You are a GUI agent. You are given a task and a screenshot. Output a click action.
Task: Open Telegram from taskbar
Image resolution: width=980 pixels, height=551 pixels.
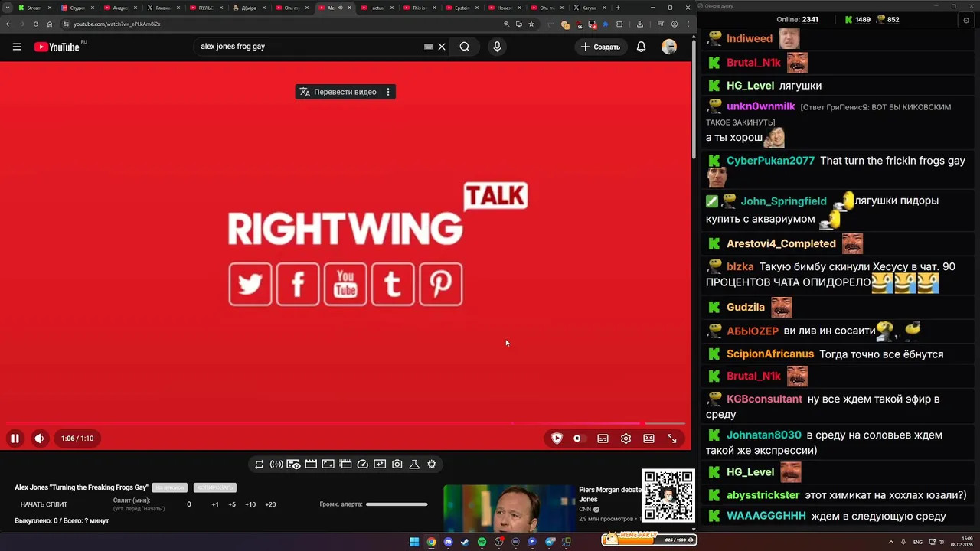pyautogui.click(x=550, y=542)
